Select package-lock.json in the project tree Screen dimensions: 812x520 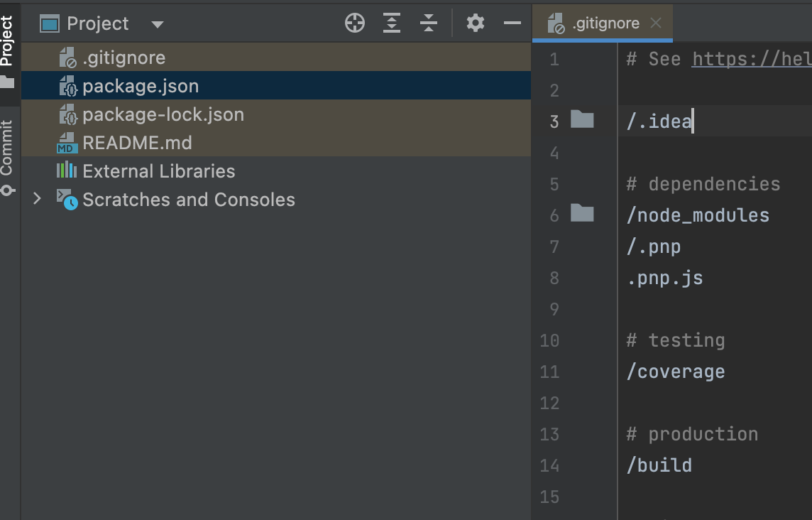tap(276, 114)
